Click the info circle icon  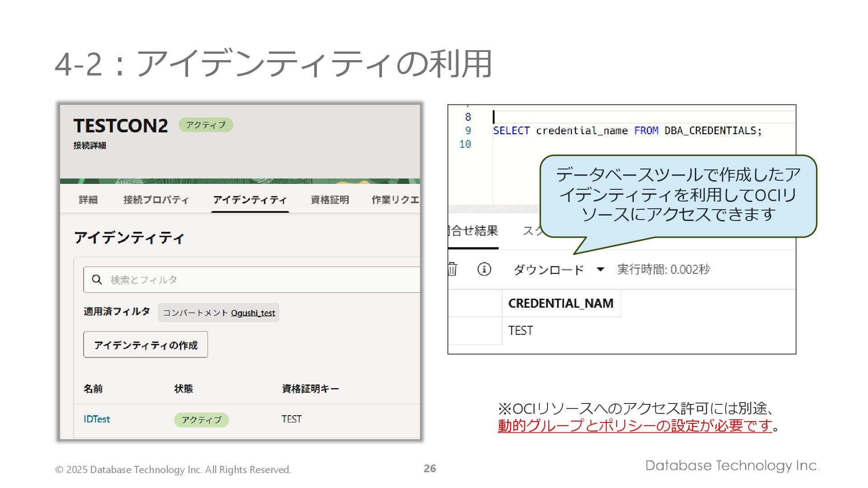click(484, 269)
